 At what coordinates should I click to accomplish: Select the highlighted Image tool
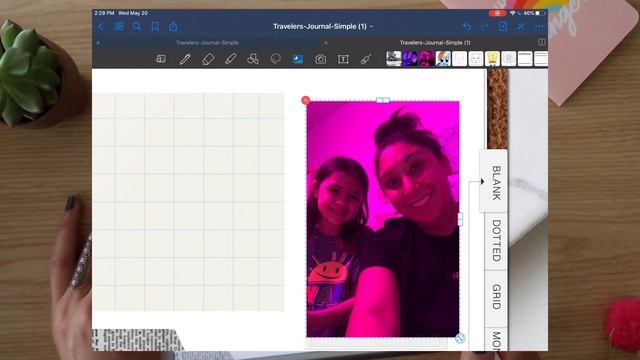coord(298,59)
